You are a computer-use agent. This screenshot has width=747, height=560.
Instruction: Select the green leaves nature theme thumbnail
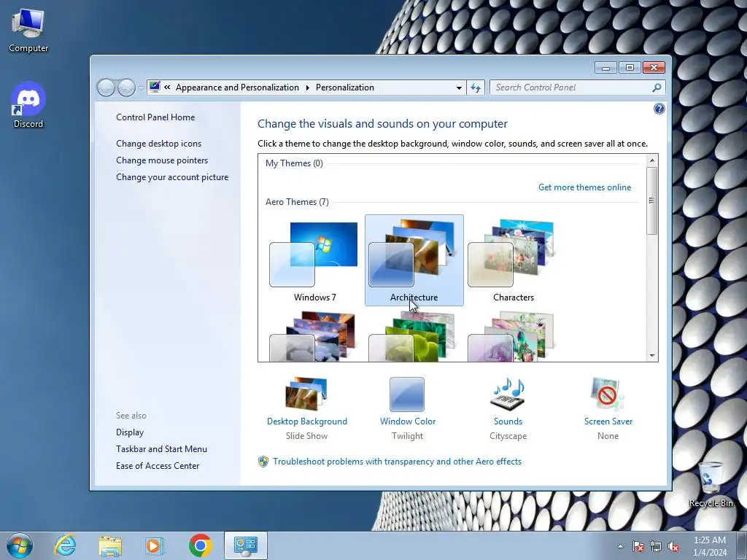[413, 335]
